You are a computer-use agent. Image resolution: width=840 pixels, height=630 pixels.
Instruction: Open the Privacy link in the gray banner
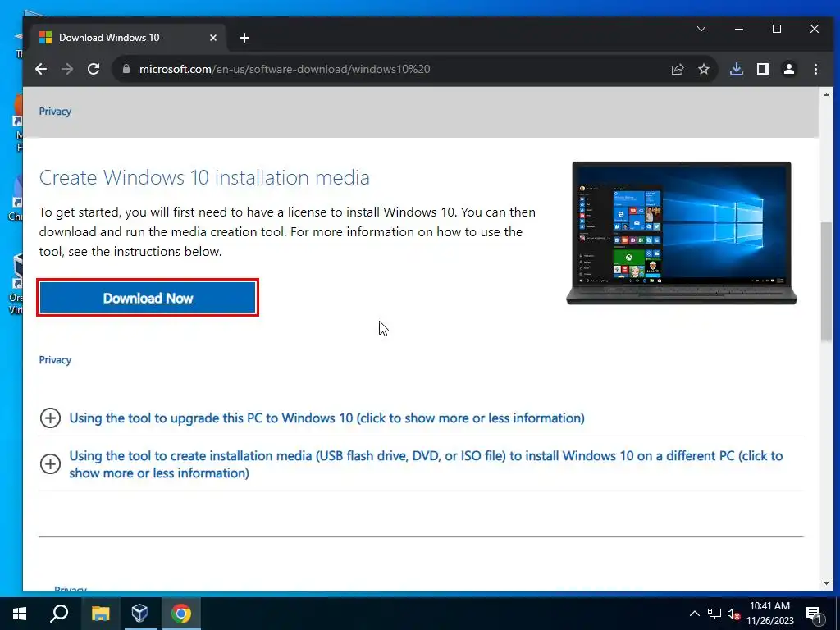point(55,112)
